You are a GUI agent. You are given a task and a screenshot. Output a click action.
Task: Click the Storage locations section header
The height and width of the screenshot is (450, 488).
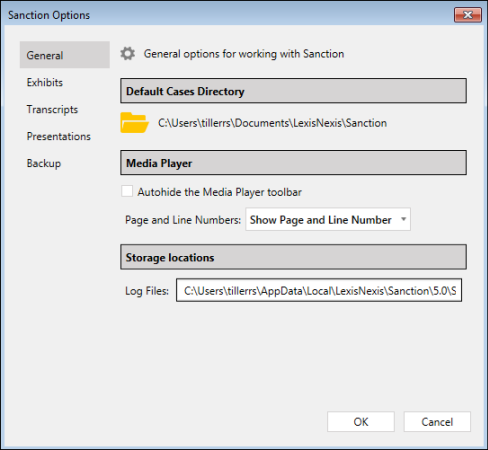(293, 257)
